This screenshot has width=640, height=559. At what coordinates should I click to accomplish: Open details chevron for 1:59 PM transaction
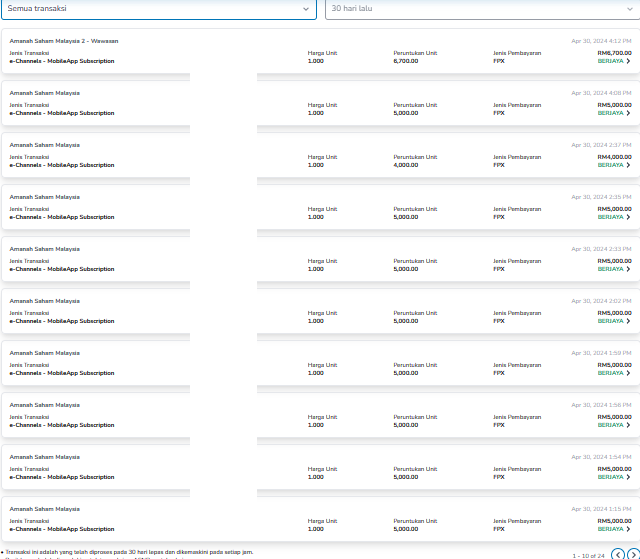click(628, 373)
